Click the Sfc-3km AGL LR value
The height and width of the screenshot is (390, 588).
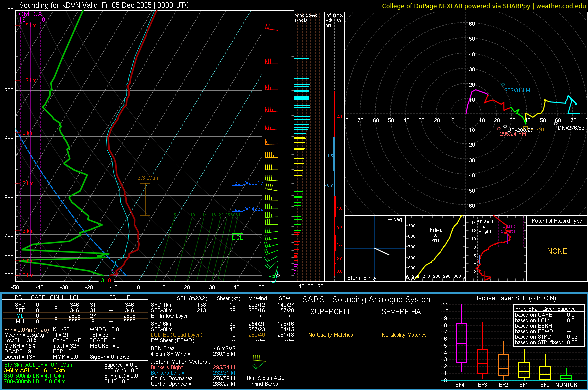tap(38, 365)
